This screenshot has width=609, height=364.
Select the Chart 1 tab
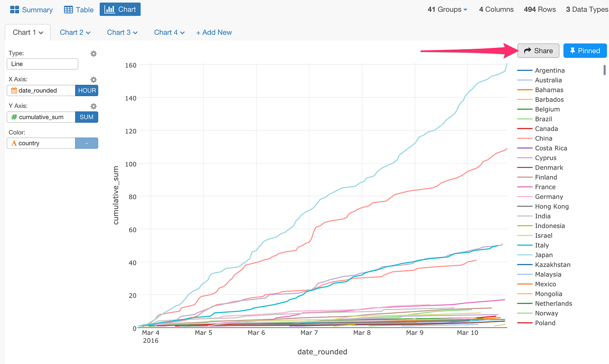24,32
